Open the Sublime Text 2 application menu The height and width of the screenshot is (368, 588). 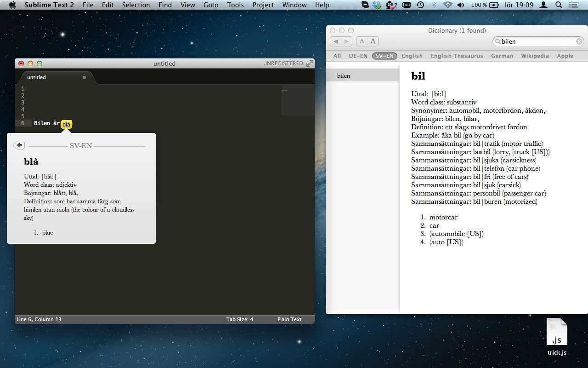49,5
